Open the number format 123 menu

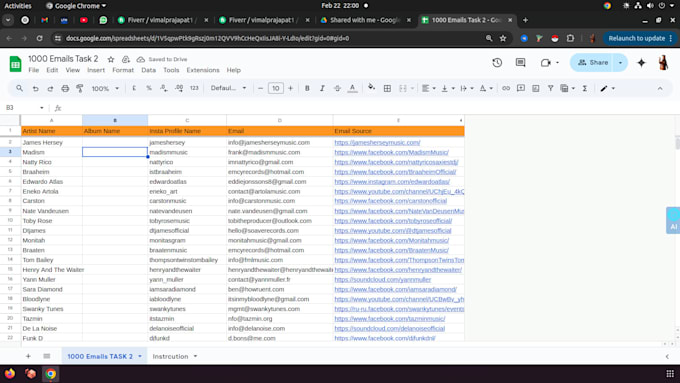point(194,88)
